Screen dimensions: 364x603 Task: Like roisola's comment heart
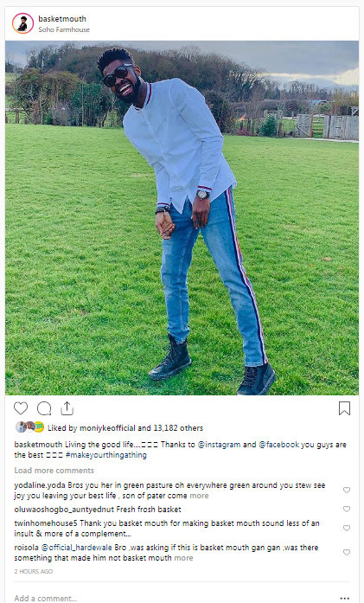347,552
